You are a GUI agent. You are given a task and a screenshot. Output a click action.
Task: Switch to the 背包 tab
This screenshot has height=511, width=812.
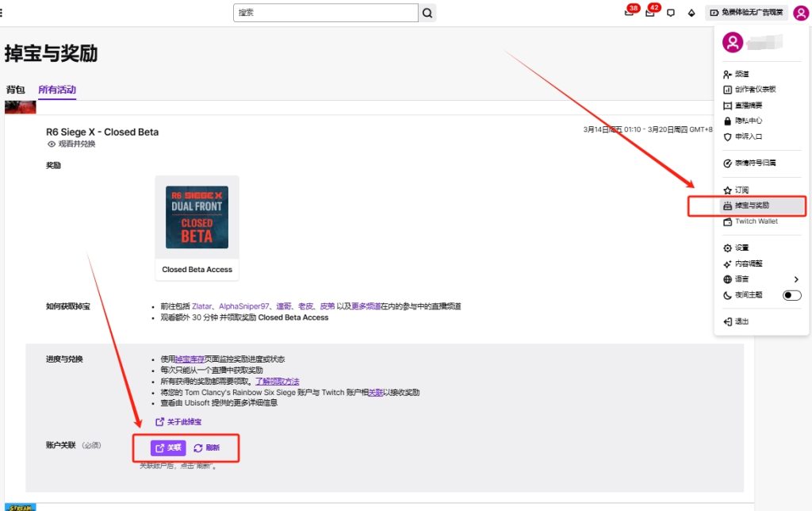pyautogui.click(x=16, y=90)
